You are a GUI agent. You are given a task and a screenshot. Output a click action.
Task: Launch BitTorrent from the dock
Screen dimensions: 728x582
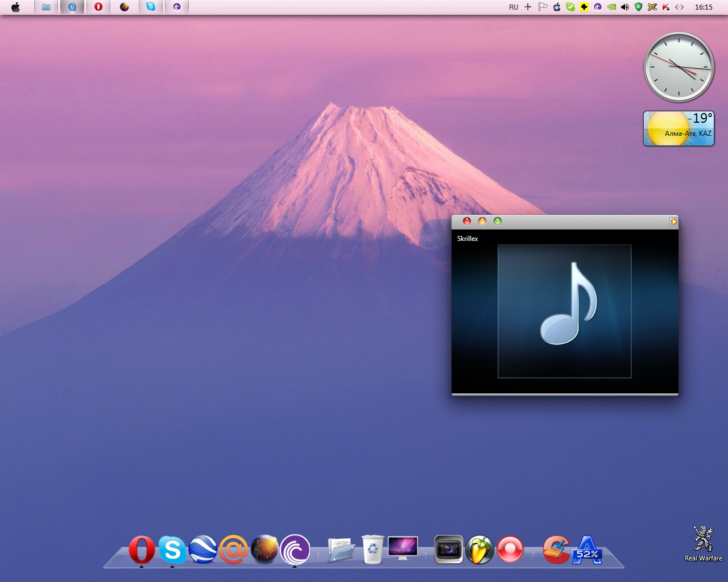295,550
